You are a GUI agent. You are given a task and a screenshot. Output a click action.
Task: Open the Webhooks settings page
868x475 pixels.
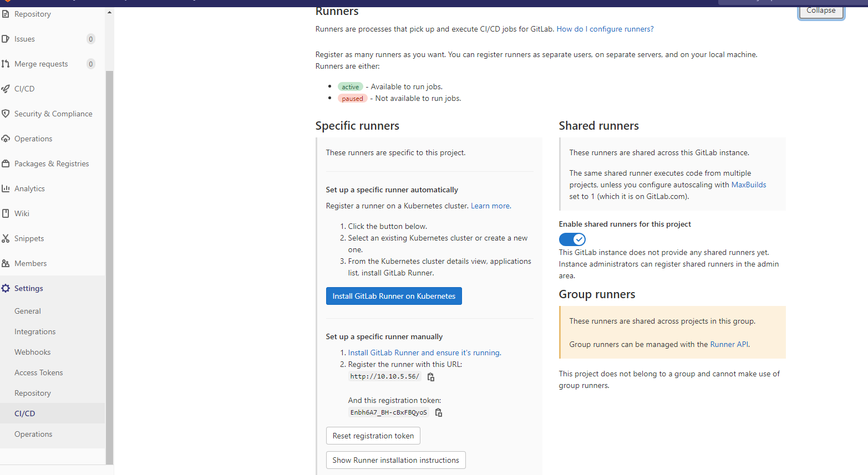click(32, 351)
